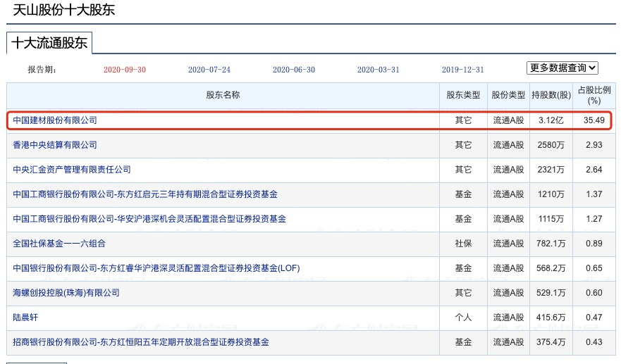Click the 2.93 percentage cell
This screenshot has height=364, width=621.
(x=594, y=145)
